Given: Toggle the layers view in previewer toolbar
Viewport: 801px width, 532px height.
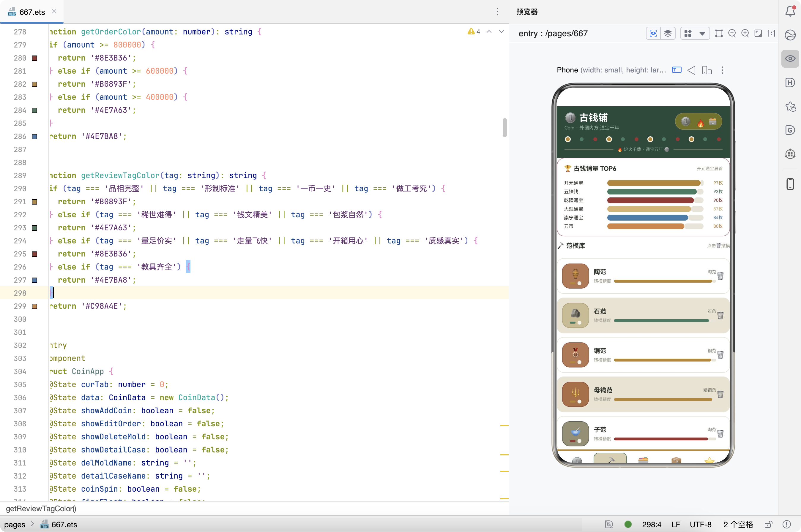Looking at the screenshot, I should [x=668, y=33].
